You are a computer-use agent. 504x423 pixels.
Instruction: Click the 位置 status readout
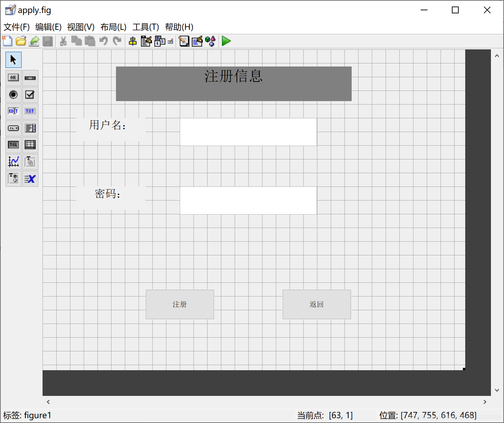click(428, 415)
